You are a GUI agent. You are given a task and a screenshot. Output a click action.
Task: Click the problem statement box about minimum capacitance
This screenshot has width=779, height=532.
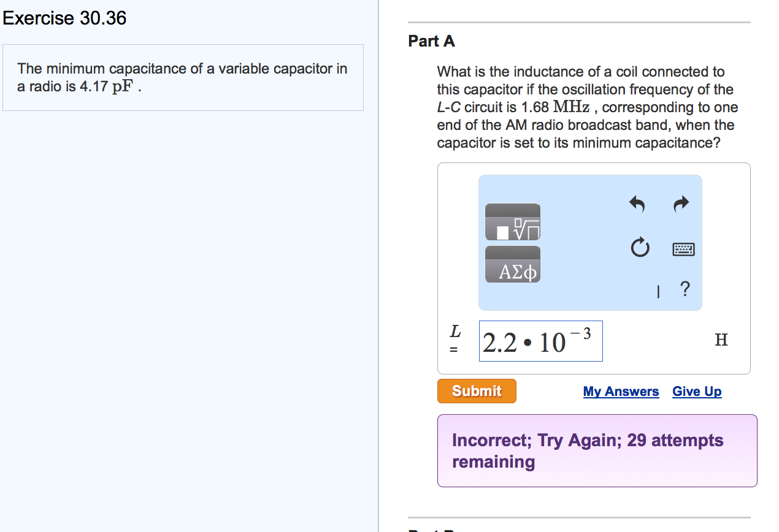182,77
